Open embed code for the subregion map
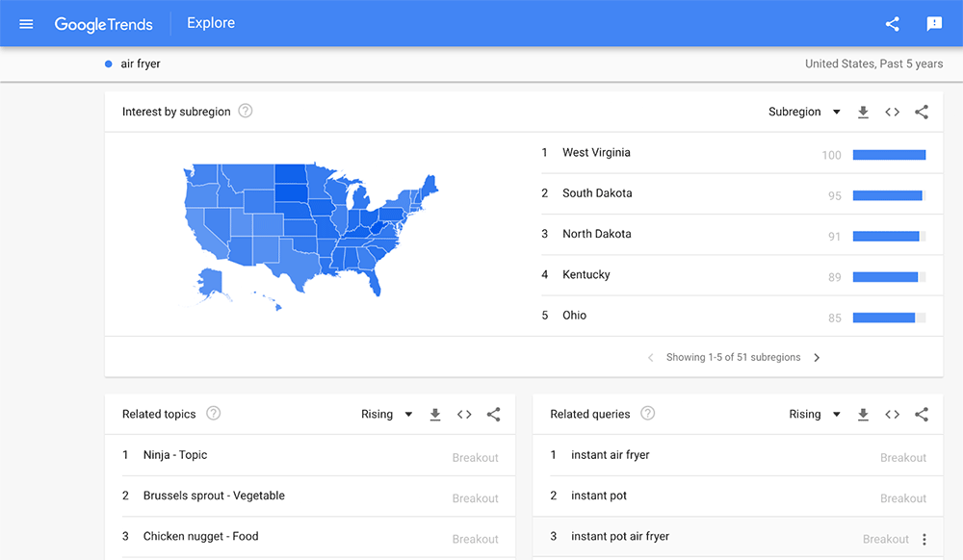 (x=893, y=113)
